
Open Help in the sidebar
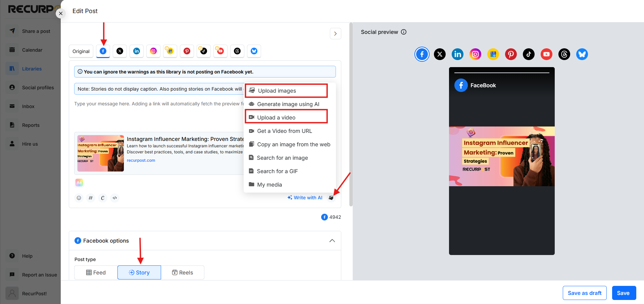click(x=31, y=256)
